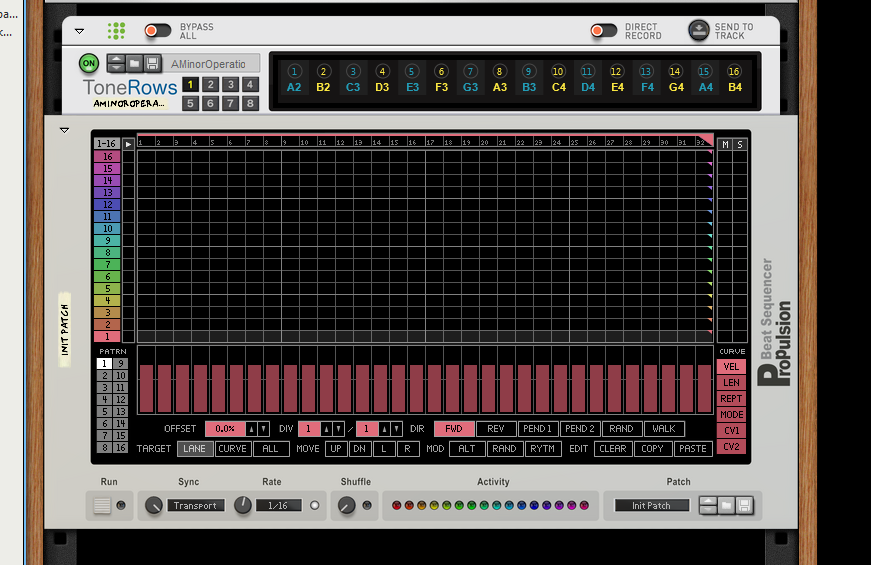Collapse the Propulsion device triangle

point(64,130)
